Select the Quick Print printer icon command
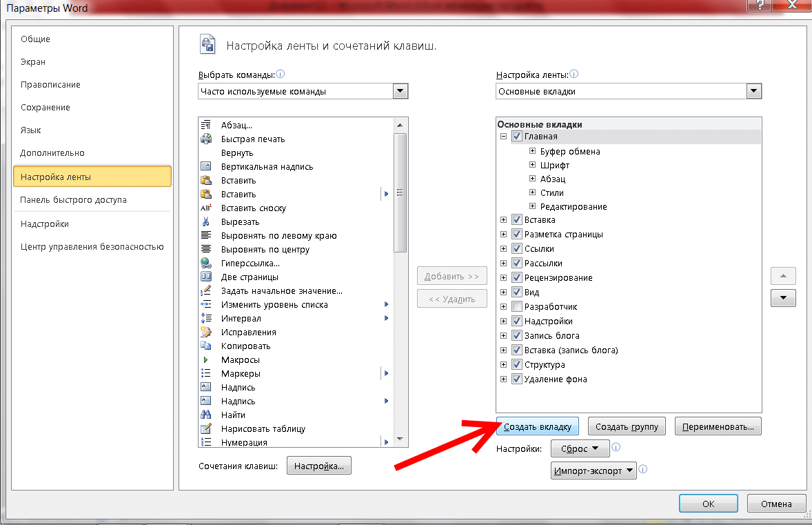Viewport: 812px width, 525px height. click(206, 139)
